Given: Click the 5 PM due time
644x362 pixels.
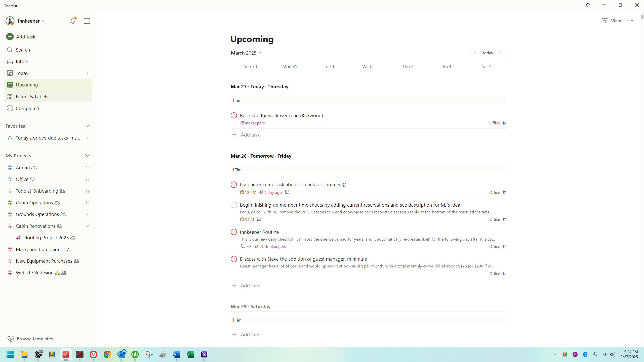Looking at the screenshot, I should click(x=247, y=219).
